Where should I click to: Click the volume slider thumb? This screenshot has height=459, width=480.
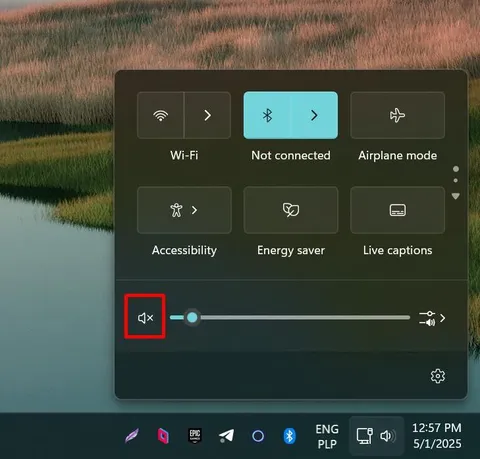[x=192, y=317]
